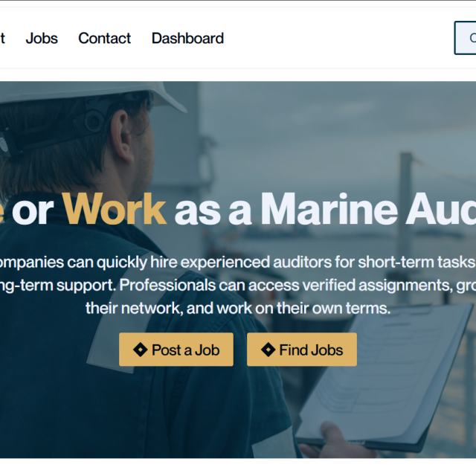Click 'their network, and work on their own terms'
Image resolution: width=476 pixels, height=476 pixels.
point(238,308)
